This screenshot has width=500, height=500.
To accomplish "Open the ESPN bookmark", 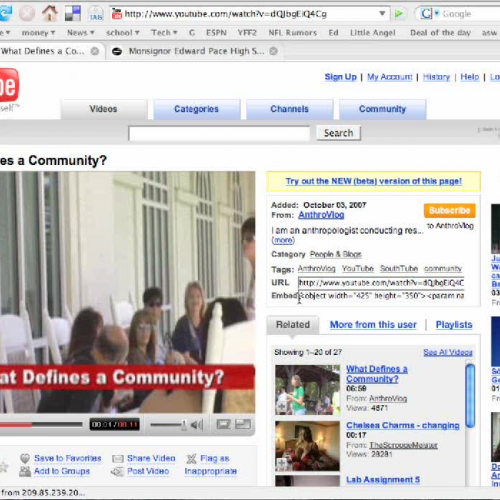I will [x=216, y=33].
